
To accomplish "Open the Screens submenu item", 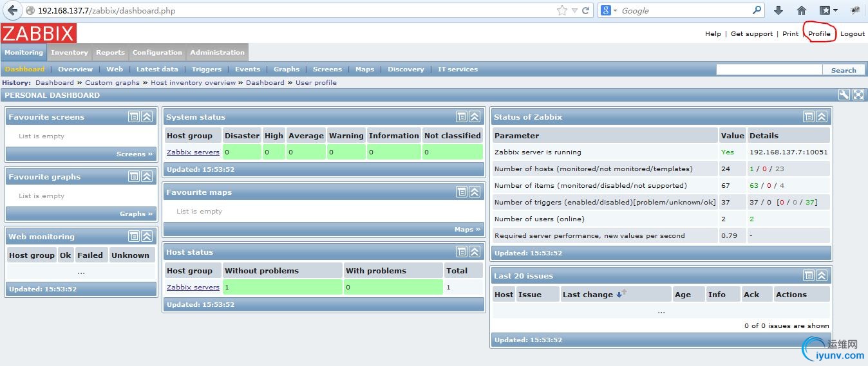I will point(327,69).
